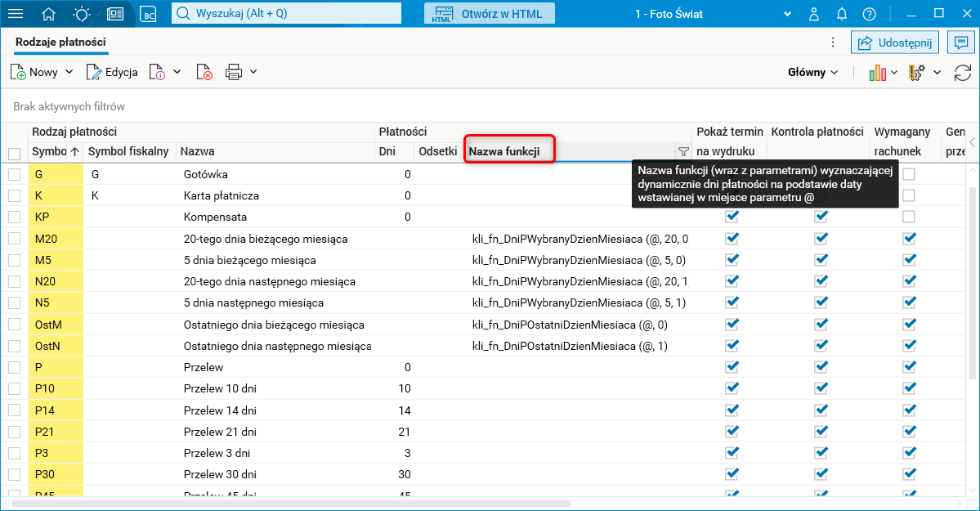The image size is (980, 511).
Task: Click the lightbulb hints icon
Action: (81, 14)
